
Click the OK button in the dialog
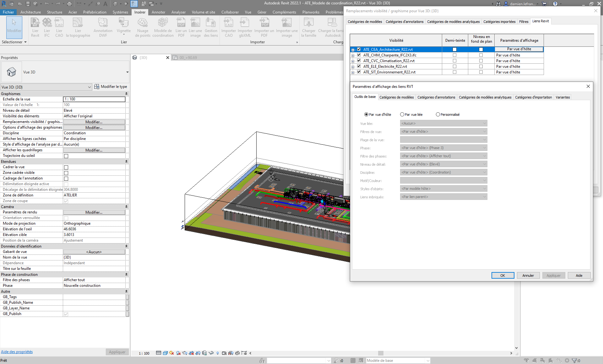pyautogui.click(x=503, y=276)
